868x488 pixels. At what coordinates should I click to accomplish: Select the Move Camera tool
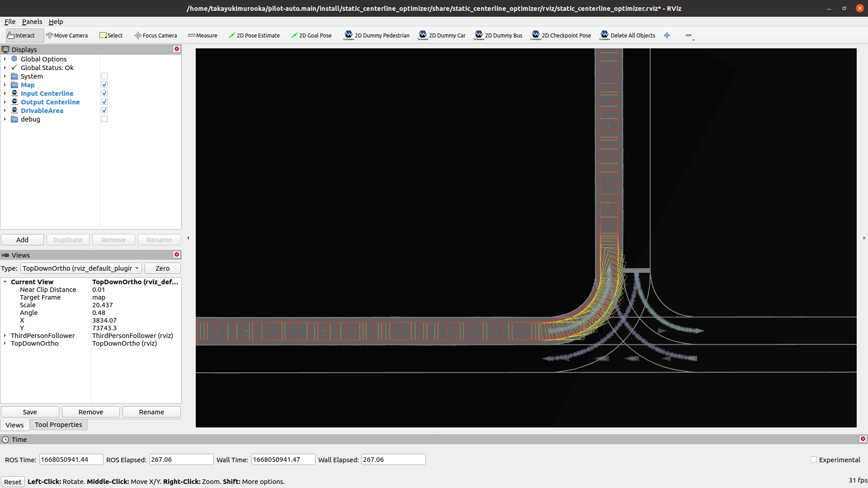click(x=67, y=35)
